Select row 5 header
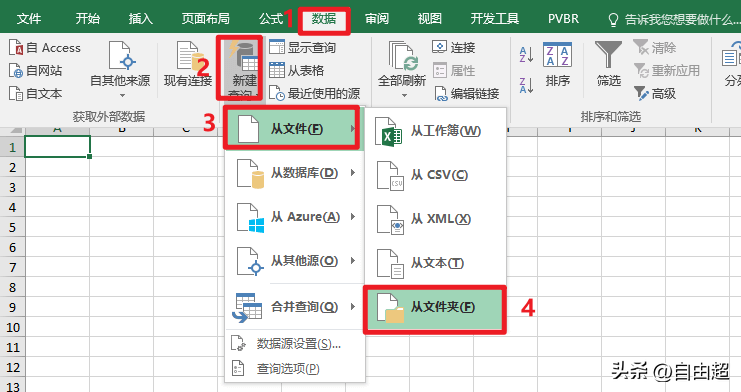The height and width of the screenshot is (392, 741). (x=12, y=227)
